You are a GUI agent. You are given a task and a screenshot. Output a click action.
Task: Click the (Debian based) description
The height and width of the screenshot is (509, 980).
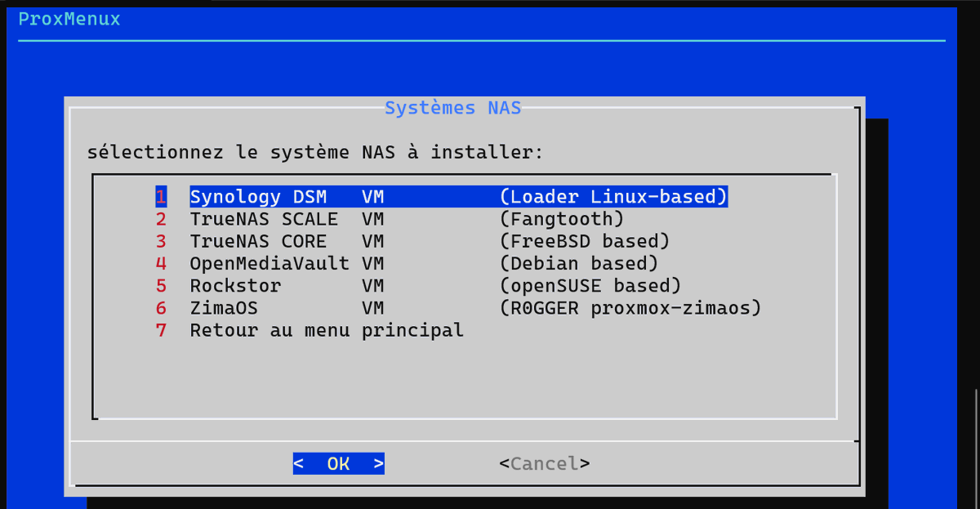pyautogui.click(x=579, y=264)
